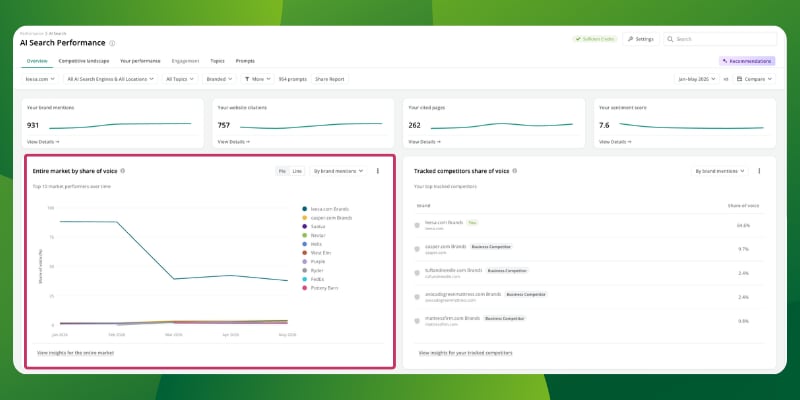Click tuftandneedle.com Brands logo icon in table

(x=417, y=273)
